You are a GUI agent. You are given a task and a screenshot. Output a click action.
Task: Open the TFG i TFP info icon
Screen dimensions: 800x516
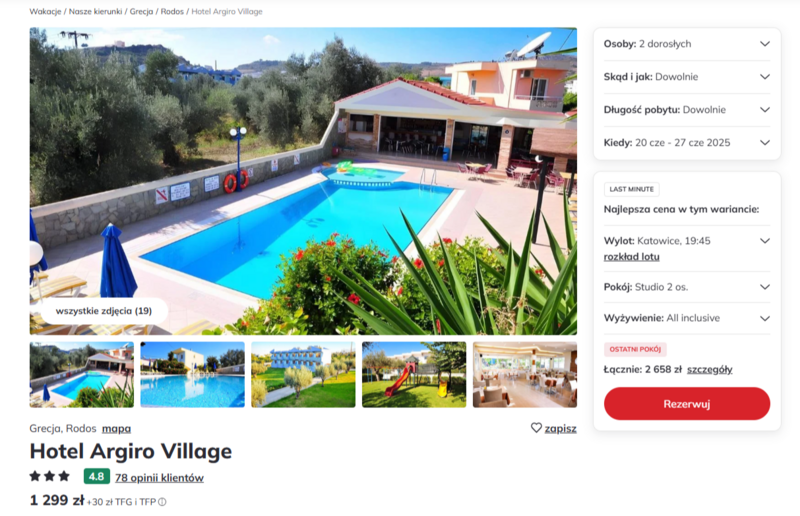tap(162, 502)
